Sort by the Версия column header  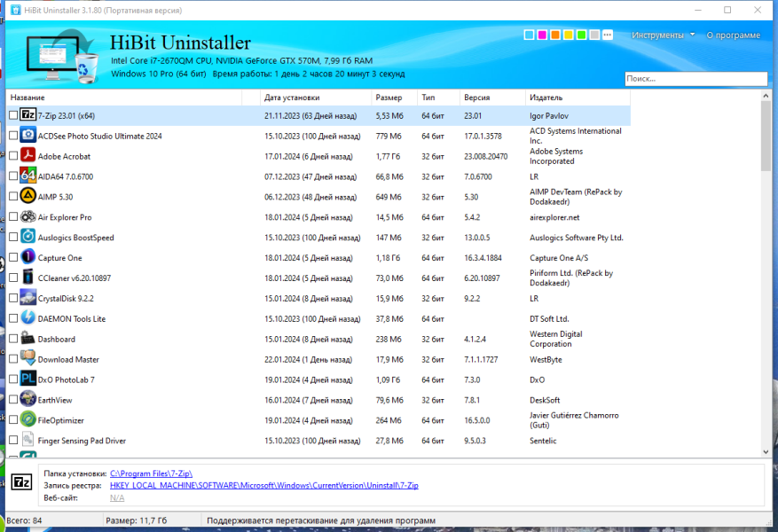click(x=492, y=98)
